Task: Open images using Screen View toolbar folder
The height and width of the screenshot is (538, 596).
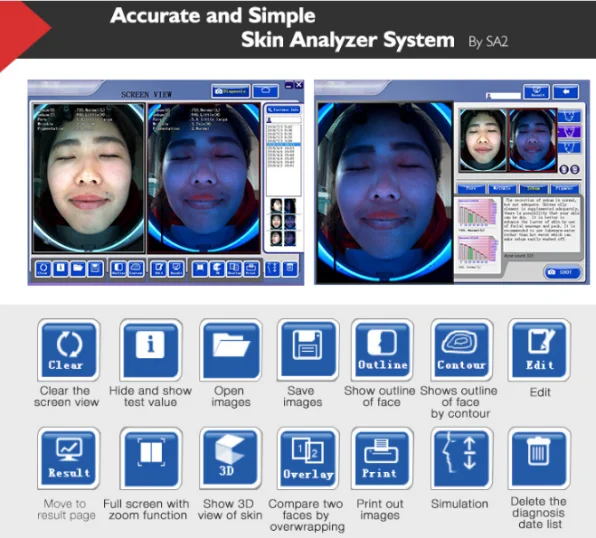Action: pos(78,269)
